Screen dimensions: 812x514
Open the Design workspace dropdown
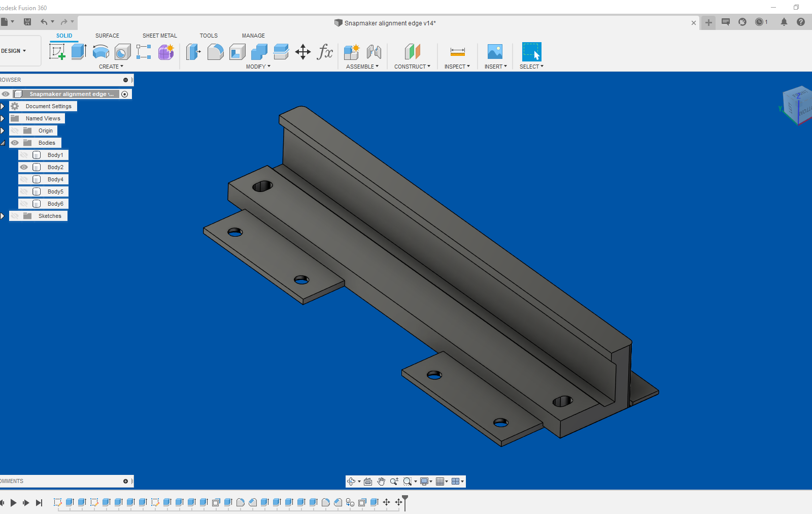coord(14,51)
